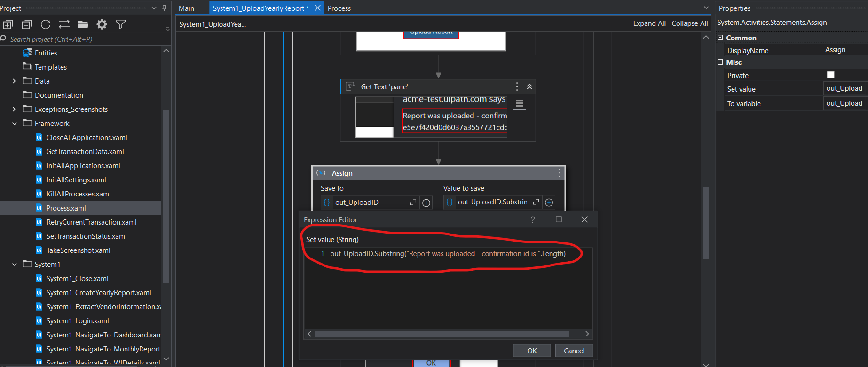
Task: Close the Expression Editor dialog
Action: tap(584, 219)
